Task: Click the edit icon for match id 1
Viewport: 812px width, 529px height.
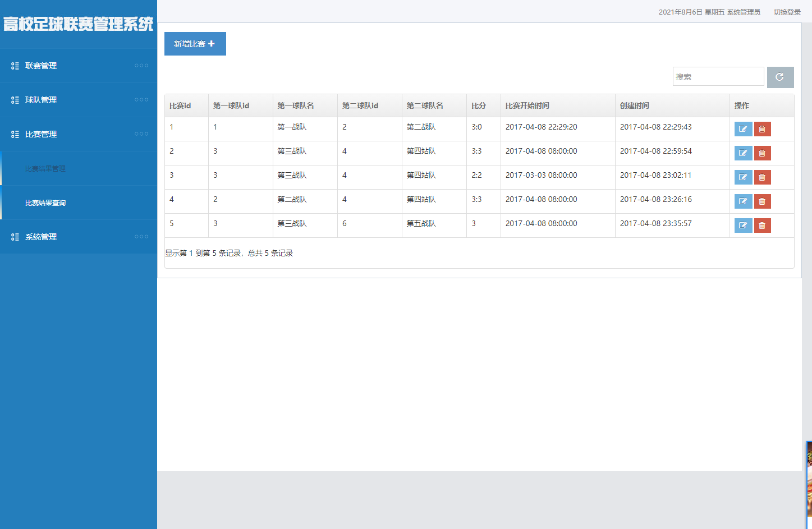Action: coord(743,129)
